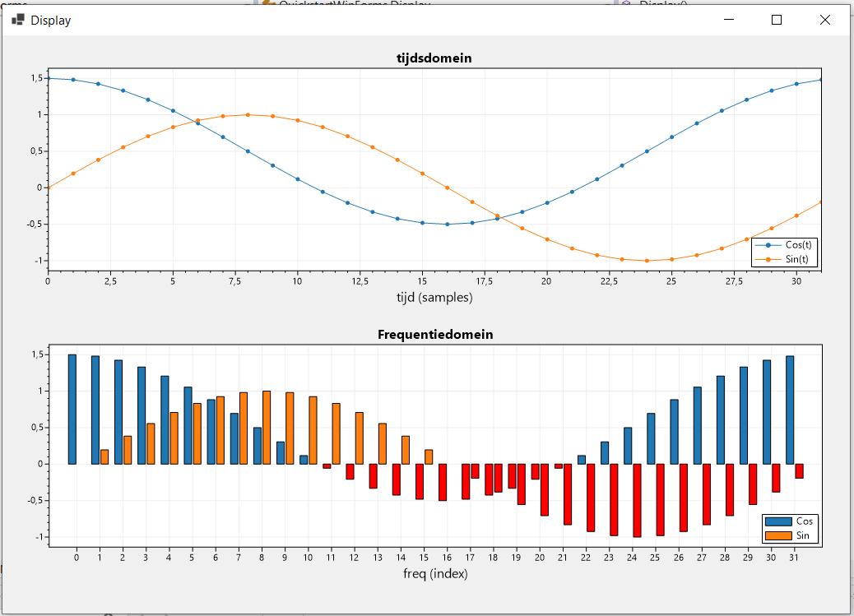Viewport: 854px width, 616px height.
Task: Click the Display window system icon
Action: click(x=16, y=19)
